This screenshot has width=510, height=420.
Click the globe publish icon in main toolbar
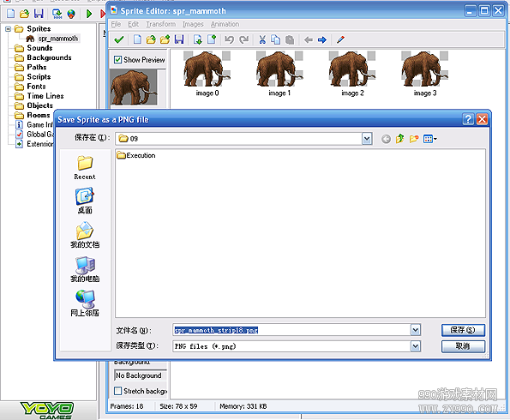(71, 14)
